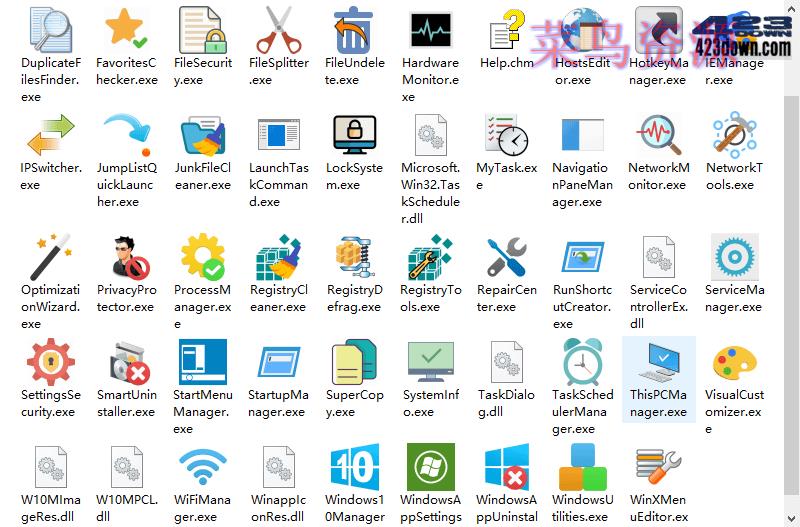
Task: Click the ProcessManager.exe yellow gear icon
Action: tap(203, 257)
